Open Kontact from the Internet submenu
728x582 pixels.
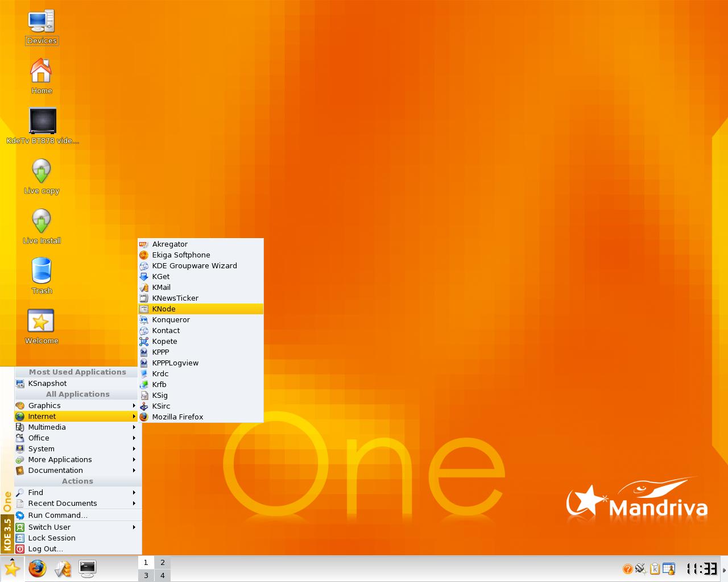point(201,330)
